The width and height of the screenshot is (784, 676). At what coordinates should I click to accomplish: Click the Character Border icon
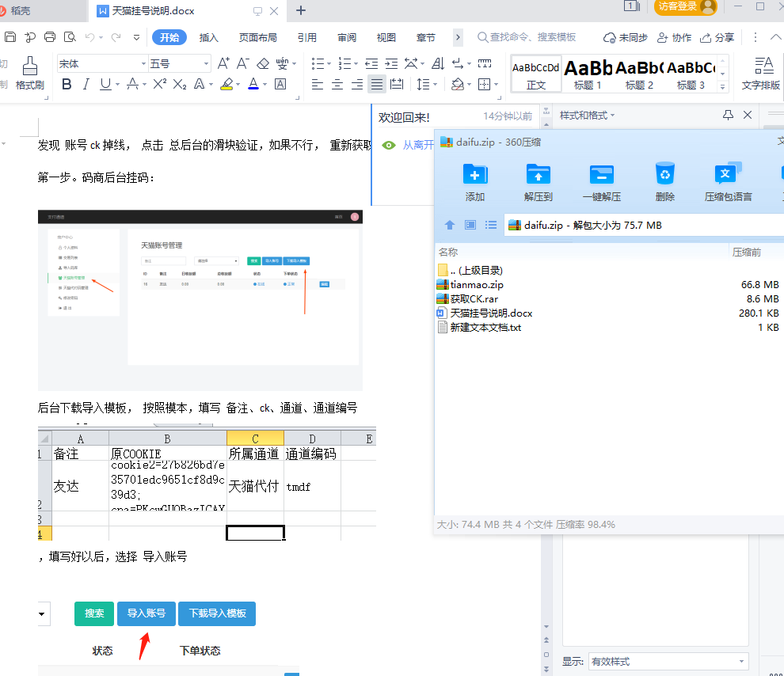[280, 84]
